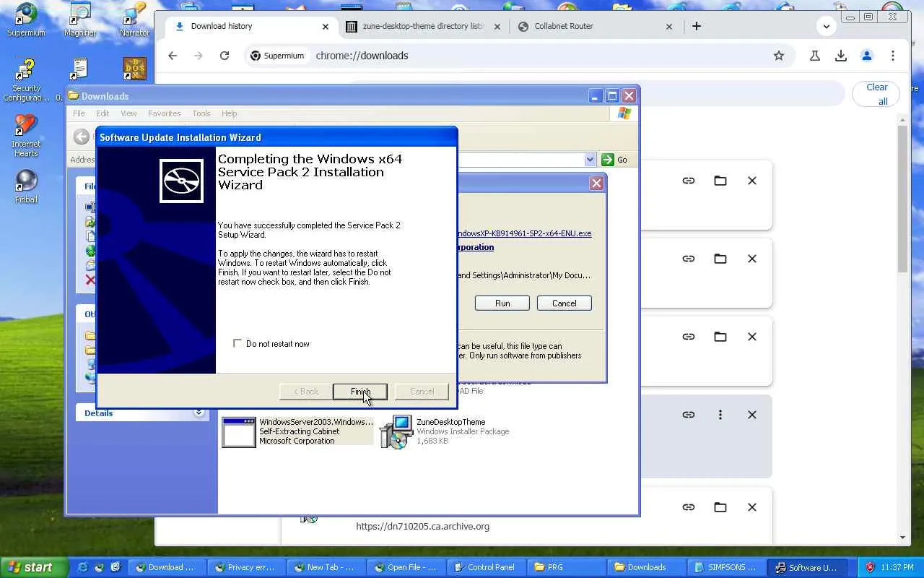Open the Edit menu in Downloads window
The height and width of the screenshot is (578, 924).
coord(103,113)
